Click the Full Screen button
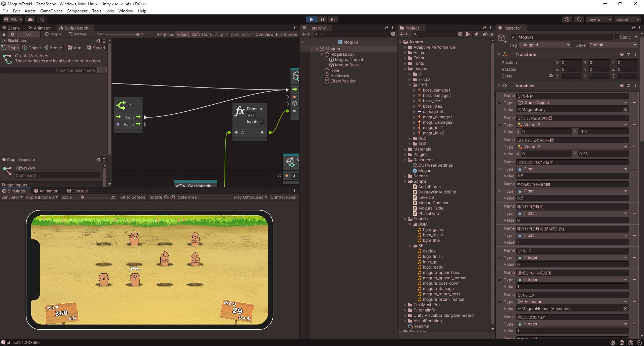The width and height of the screenshot is (644, 346). click(286, 34)
